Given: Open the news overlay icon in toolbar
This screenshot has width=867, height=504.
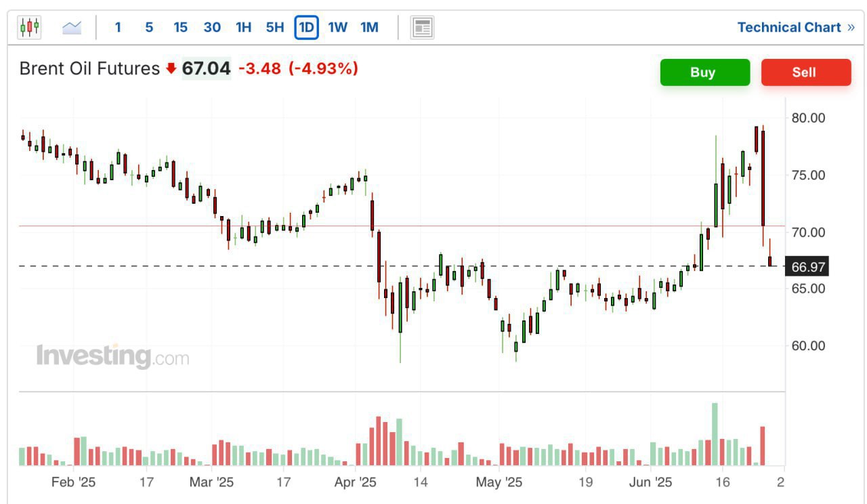Looking at the screenshot, I should click(422, 27).
